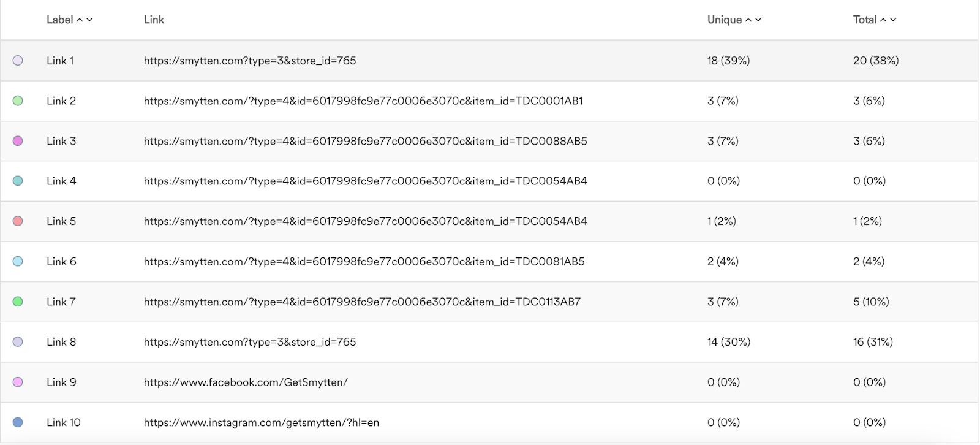
Task: Open the Instagram getsmytten link
Action: point(262,422)
